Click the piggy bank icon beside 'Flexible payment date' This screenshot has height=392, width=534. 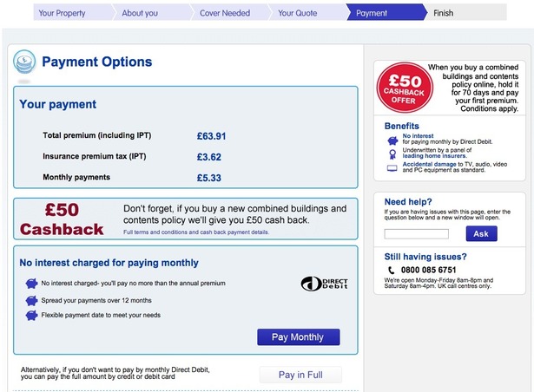tap(31, 315)
